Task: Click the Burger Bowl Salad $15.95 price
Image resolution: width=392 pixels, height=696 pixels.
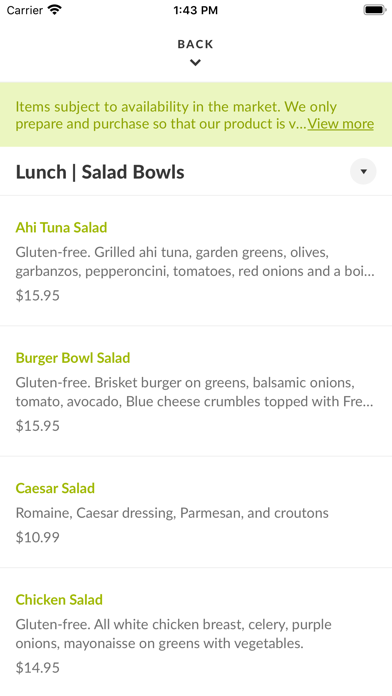Action: coord(38,426)
